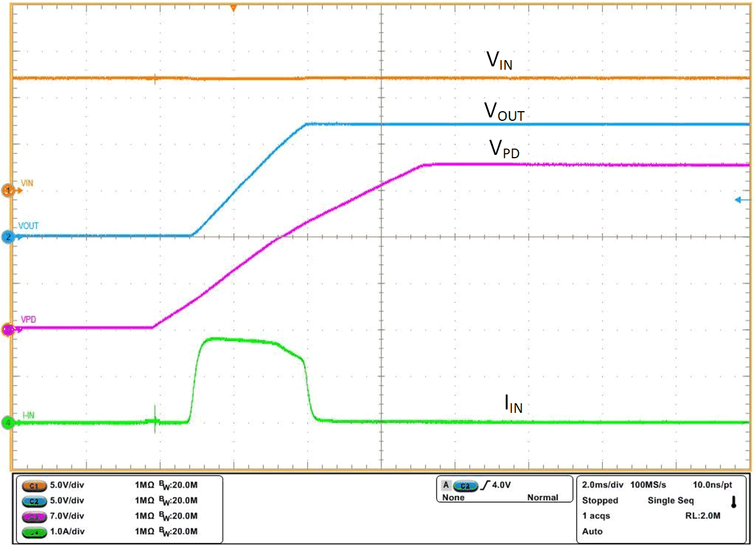Select the magenta C3 channel badge

point(34,517)
